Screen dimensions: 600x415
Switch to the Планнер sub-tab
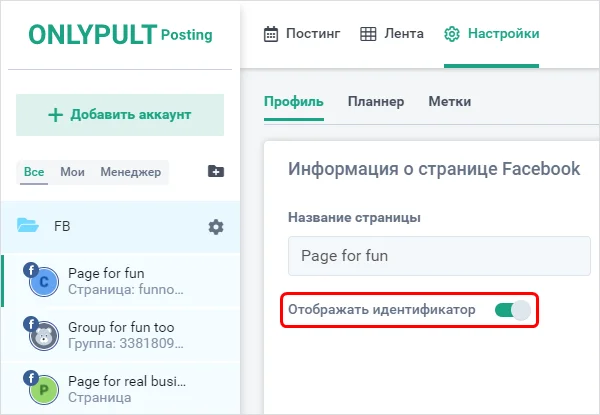click(376, 101)
